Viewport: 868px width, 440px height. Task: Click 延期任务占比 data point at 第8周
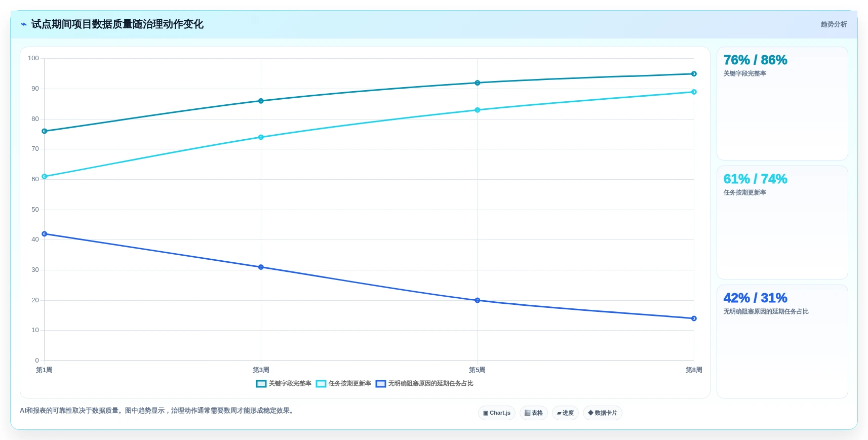(x=694, y=318)
